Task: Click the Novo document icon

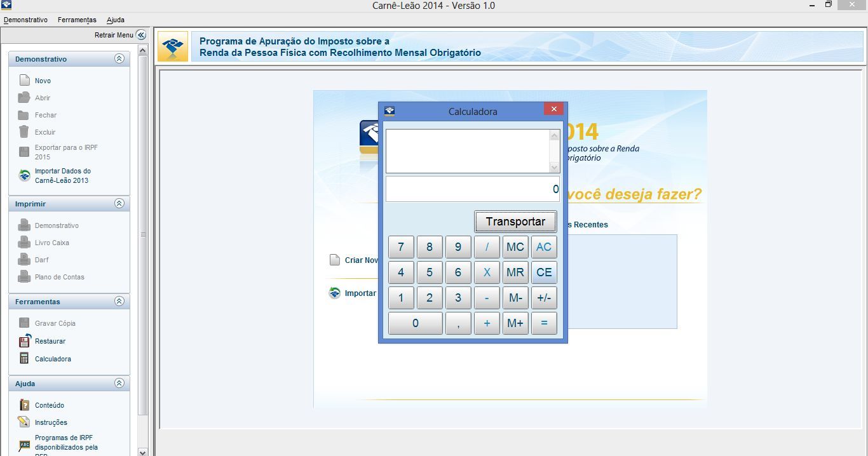Action: tap(24, 80)
